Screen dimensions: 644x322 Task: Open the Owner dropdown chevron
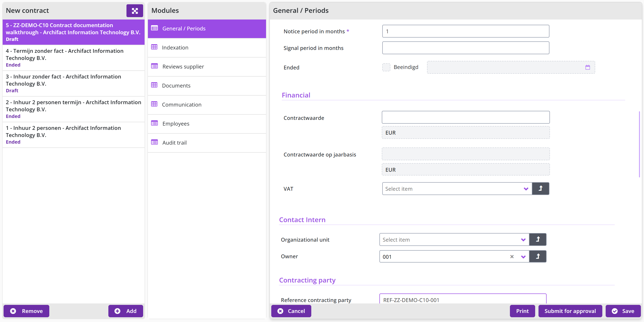523,257
